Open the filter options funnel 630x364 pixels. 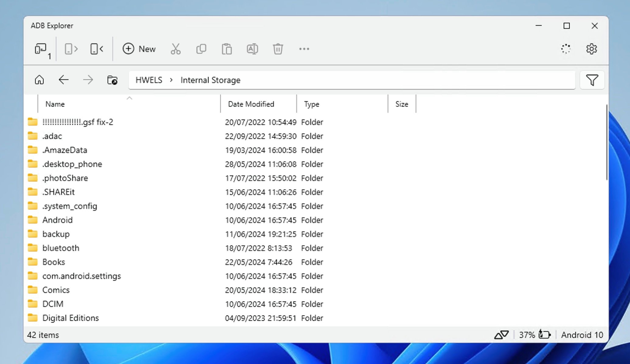click(x=592, y=80)
